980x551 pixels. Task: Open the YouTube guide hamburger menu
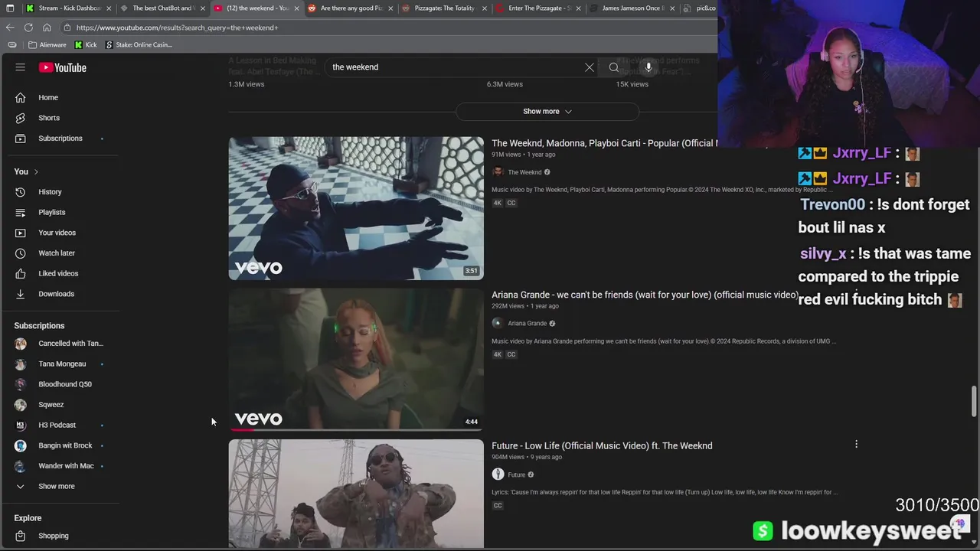(21, 67)
